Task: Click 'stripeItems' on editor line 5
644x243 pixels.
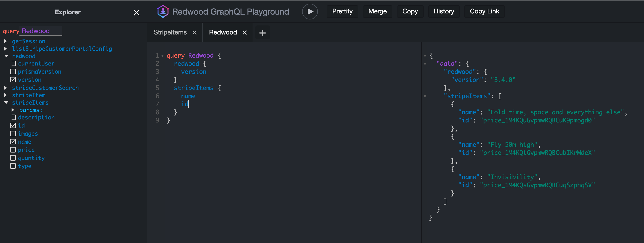Action: [194, 88]
